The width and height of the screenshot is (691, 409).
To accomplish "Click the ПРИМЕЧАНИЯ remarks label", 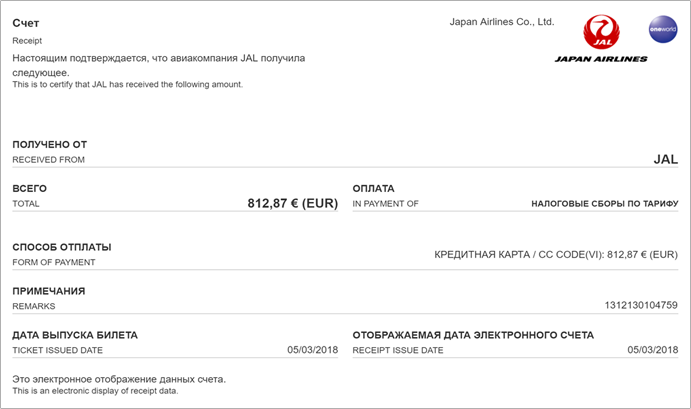I will pos(49,291).
